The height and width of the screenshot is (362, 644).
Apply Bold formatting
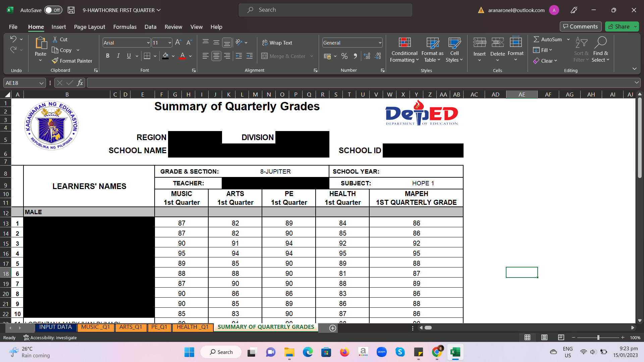pos(108,56)
